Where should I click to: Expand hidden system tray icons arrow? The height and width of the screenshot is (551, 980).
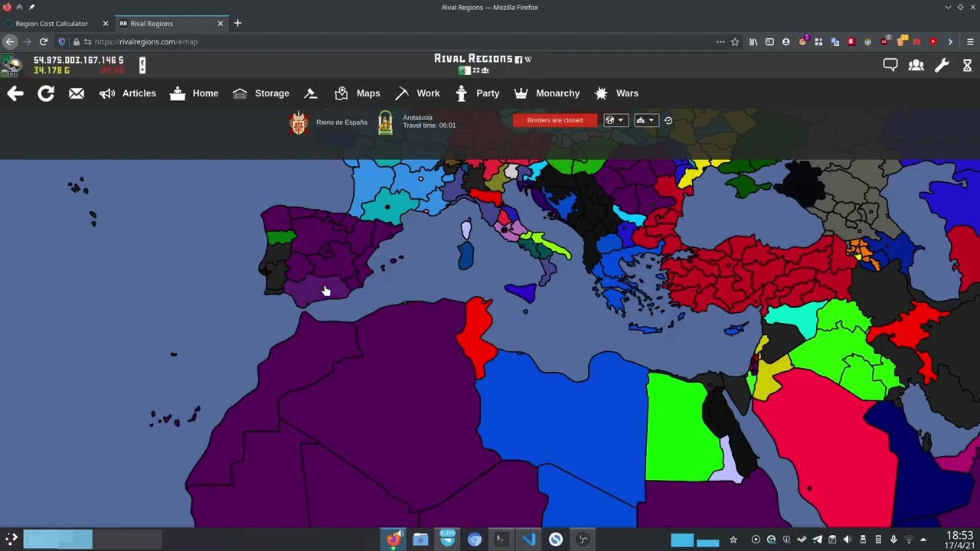[923, 540]
